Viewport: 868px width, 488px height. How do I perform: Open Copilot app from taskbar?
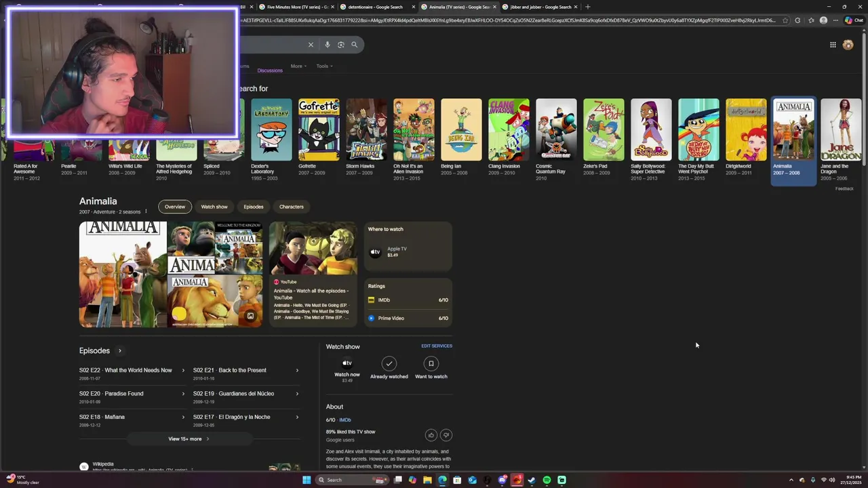tap(412, 480)
